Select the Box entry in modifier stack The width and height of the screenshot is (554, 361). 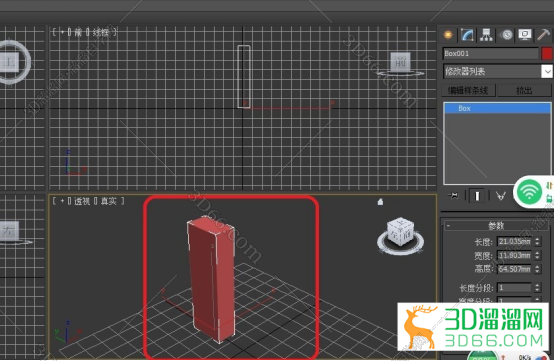(x=497, y=108)
